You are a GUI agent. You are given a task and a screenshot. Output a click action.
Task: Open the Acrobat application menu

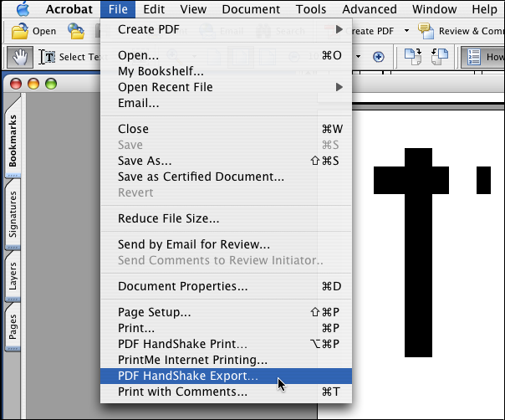(69, 9)
